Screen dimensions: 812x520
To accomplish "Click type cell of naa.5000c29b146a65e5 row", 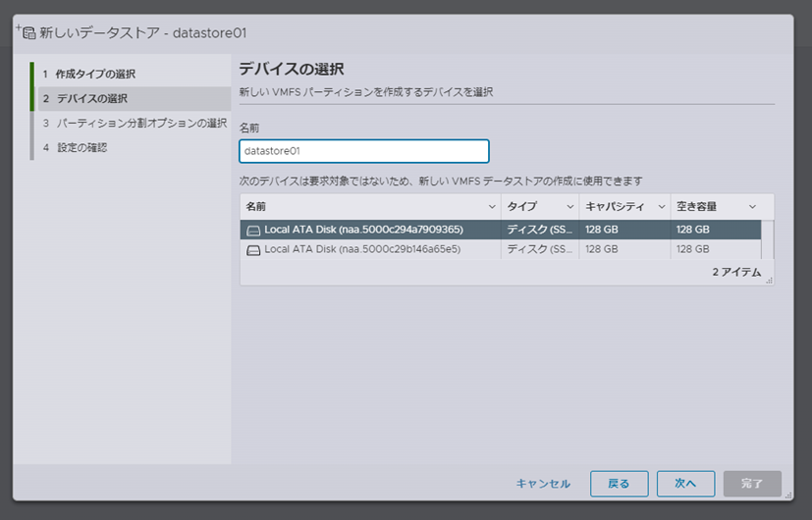I will [x=540, y=249].
